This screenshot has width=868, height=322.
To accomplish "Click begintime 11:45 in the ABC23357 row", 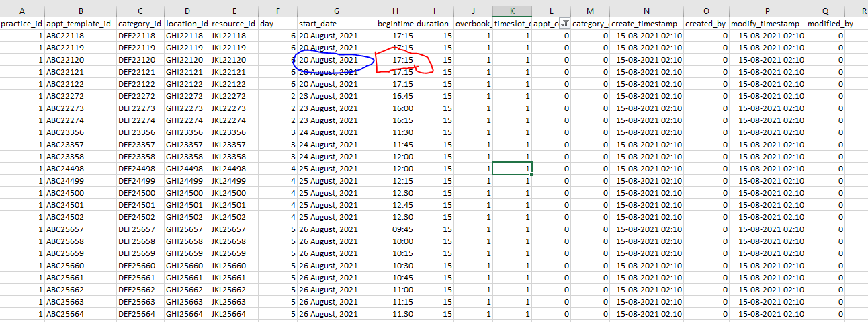I will [395, 145].
